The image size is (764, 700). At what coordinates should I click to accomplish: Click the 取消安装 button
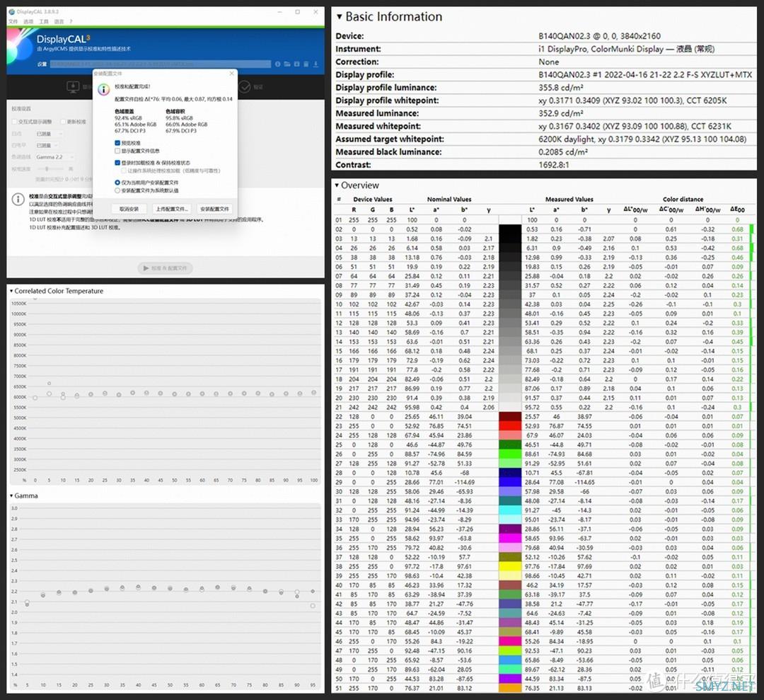tap(129, 209)
